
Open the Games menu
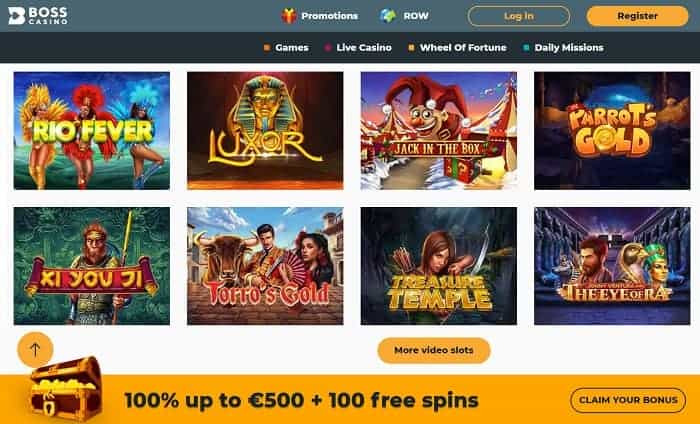(292, 48)
